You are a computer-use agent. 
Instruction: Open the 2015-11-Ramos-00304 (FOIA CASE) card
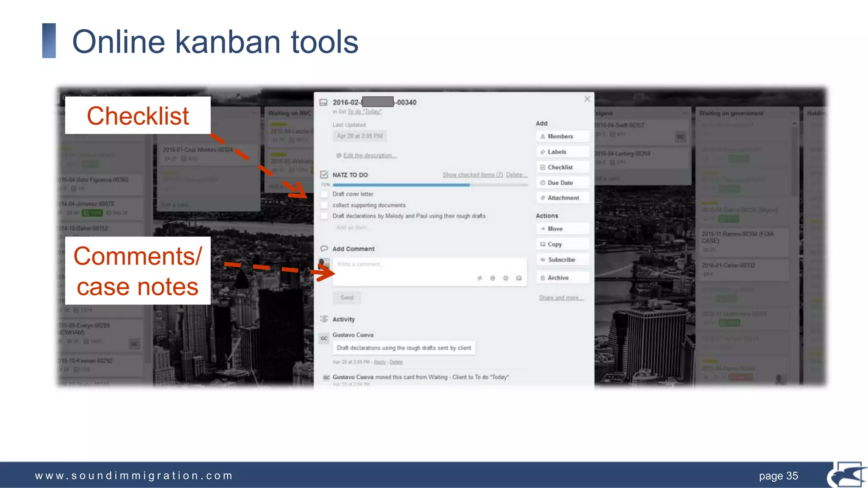[745, 242]
